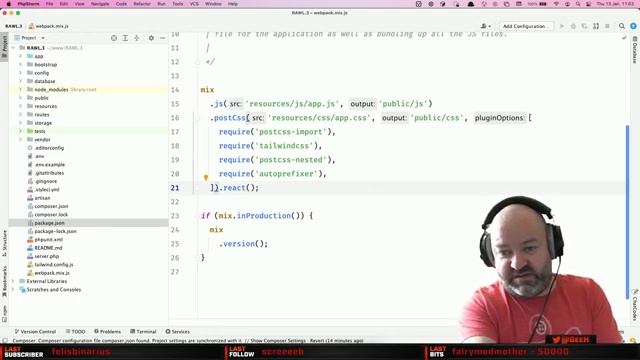Image resolution: width=640 pixels, height=360 pixels.
Task: Click the yellow intention lightbulb on line 20
Action: click(206, 177)
